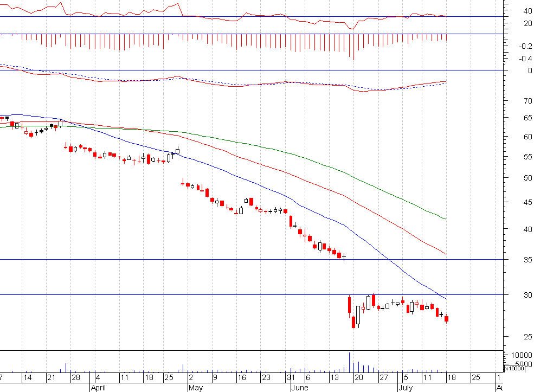Click date label 4 under April

click(98, 377)
